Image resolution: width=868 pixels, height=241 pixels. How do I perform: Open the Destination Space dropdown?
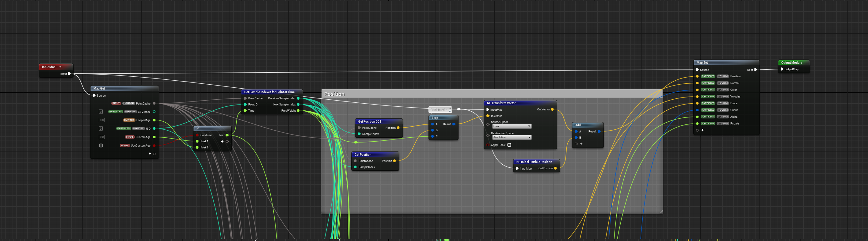(x=512, y=137)
